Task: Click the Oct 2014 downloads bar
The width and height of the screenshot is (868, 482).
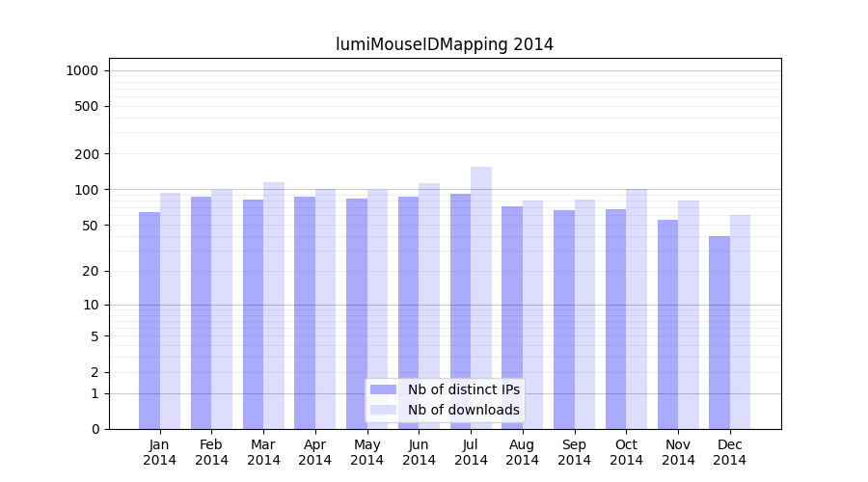Action: pos(637,308)
